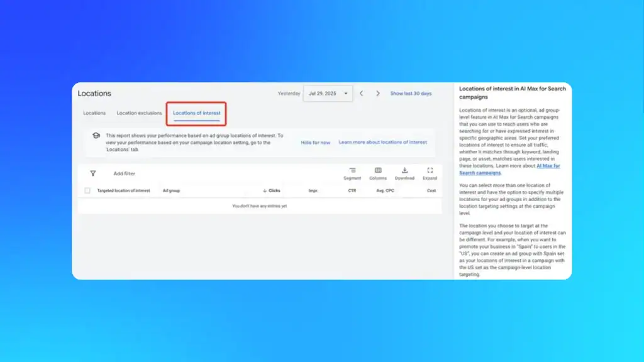Switch to the Locations tab
644x362 pixels.
point(94,113)
